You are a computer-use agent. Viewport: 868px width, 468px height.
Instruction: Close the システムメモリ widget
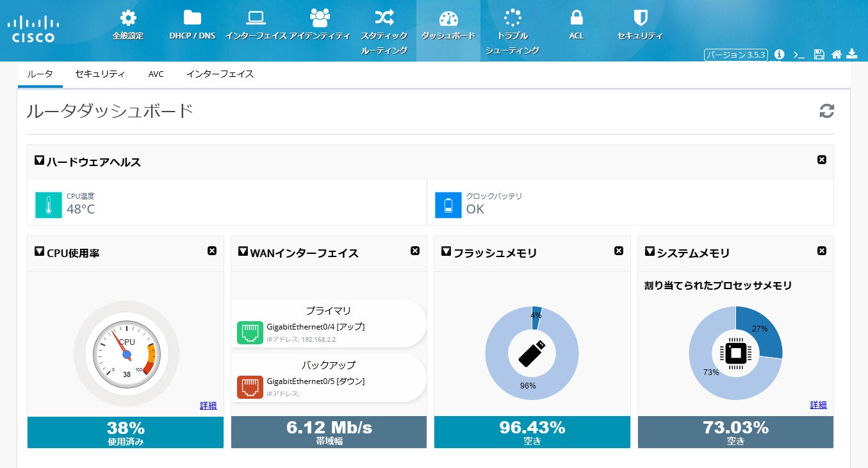[822, 251]
